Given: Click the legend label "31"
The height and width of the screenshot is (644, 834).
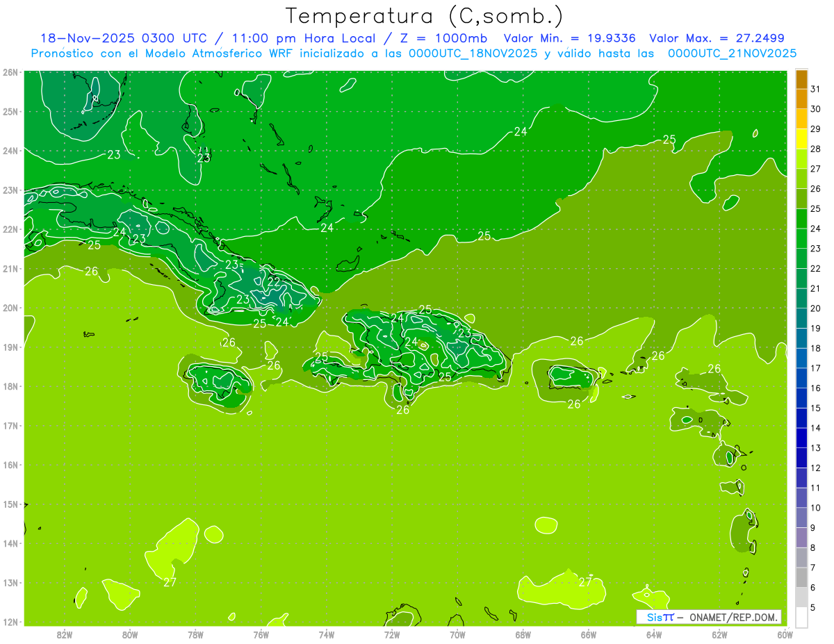Looking at the screenshot, I should pyautogui.click(x=816, y=89).
